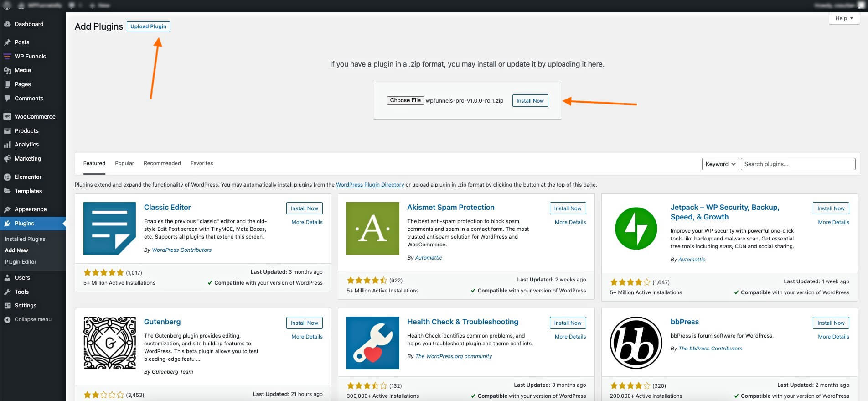The width and height of the screenshot is (868, 401).
Task: Select Add New submenu item
Action: pos(16,250)
